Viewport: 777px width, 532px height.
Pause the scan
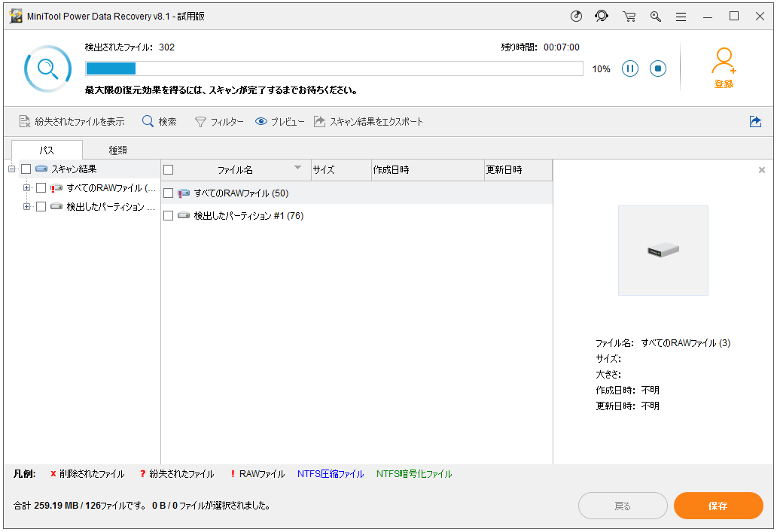630,68
